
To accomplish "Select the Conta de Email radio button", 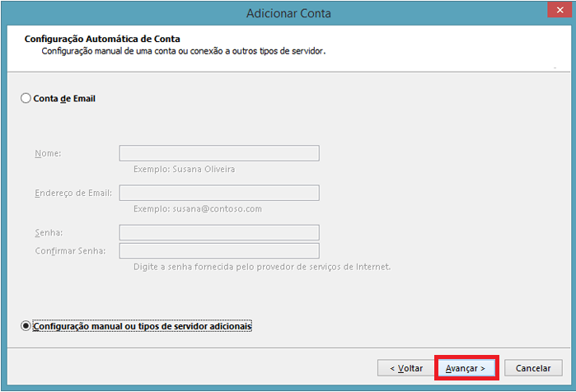I will (x=26, y=98).
